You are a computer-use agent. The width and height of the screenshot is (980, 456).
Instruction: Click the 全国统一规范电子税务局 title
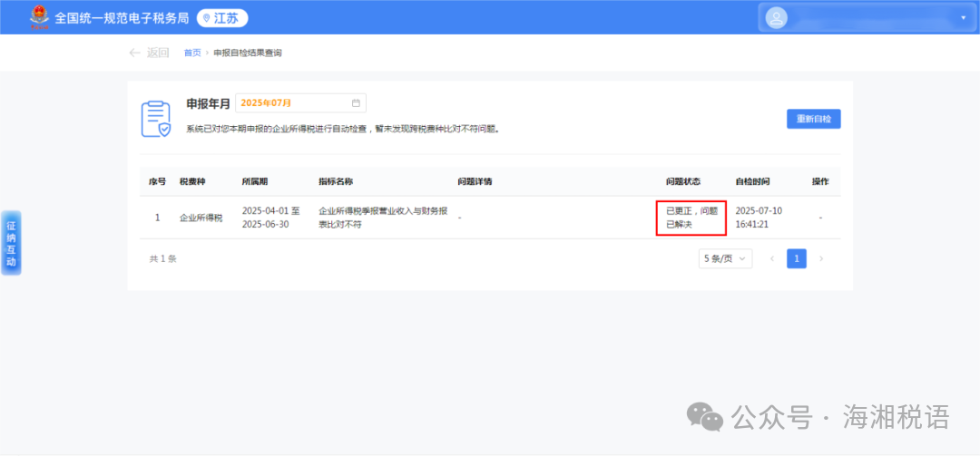coord(122,18)
